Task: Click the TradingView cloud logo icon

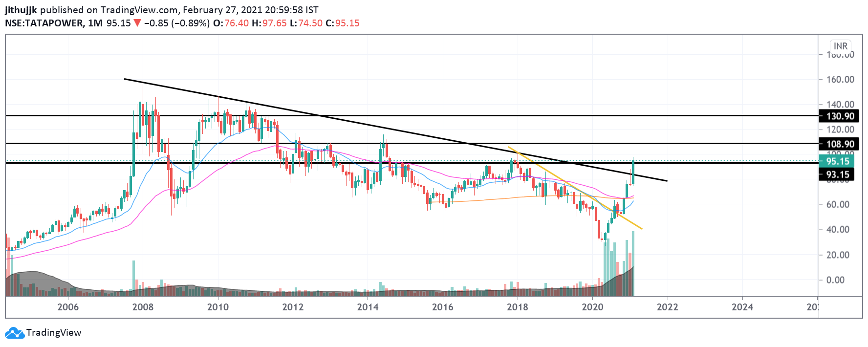Action: (x=15, y=333)
